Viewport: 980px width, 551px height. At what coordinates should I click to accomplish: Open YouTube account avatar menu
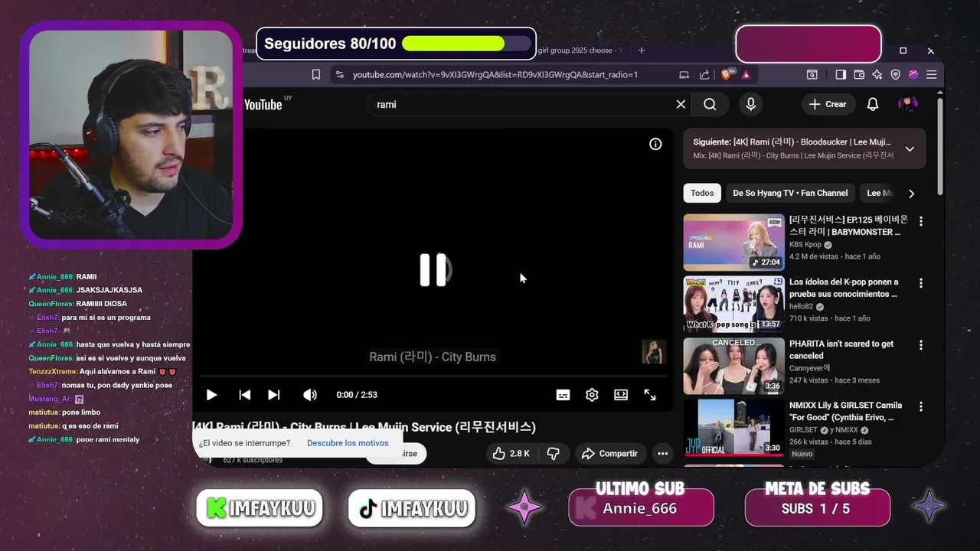point(908,104)
